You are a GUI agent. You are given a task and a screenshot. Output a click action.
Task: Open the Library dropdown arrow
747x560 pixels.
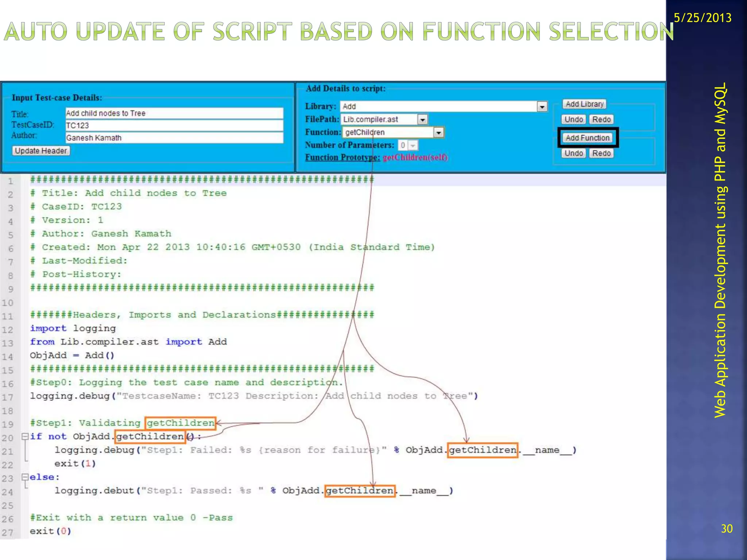coord(542,106)
